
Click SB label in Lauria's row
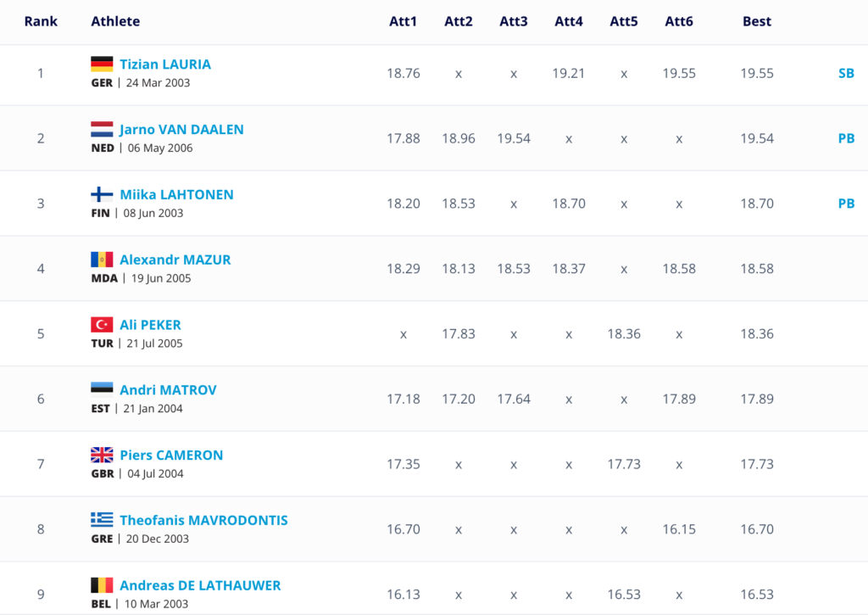tap(846, 74)
